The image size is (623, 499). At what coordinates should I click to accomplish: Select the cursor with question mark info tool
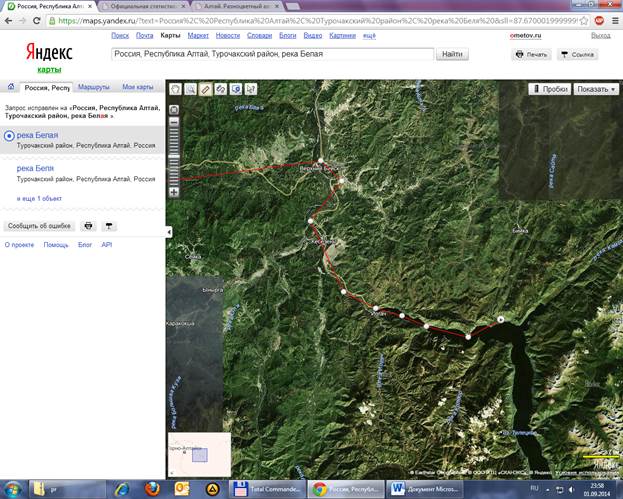(251, 89)
